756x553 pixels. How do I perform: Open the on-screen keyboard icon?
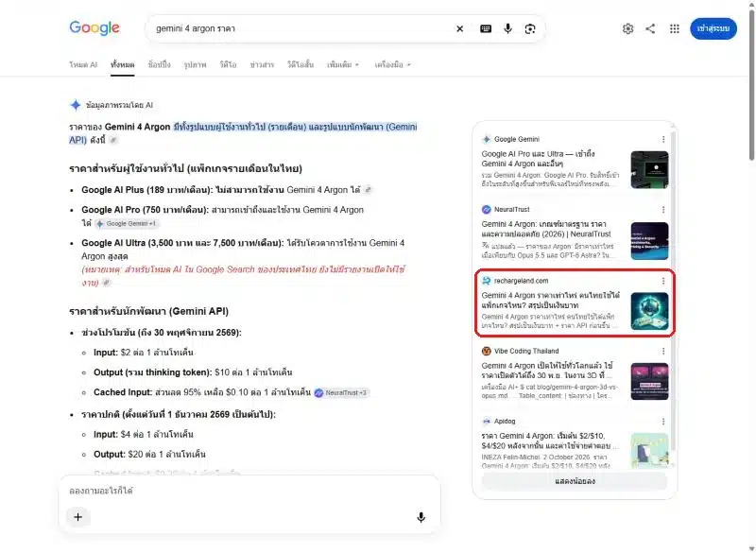486,29
